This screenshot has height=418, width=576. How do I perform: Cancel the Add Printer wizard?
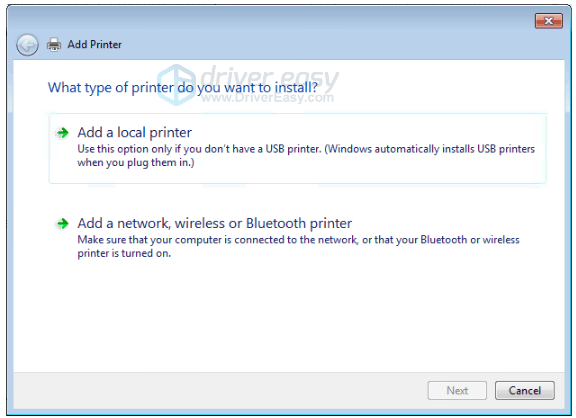click(x=525, y=390)
